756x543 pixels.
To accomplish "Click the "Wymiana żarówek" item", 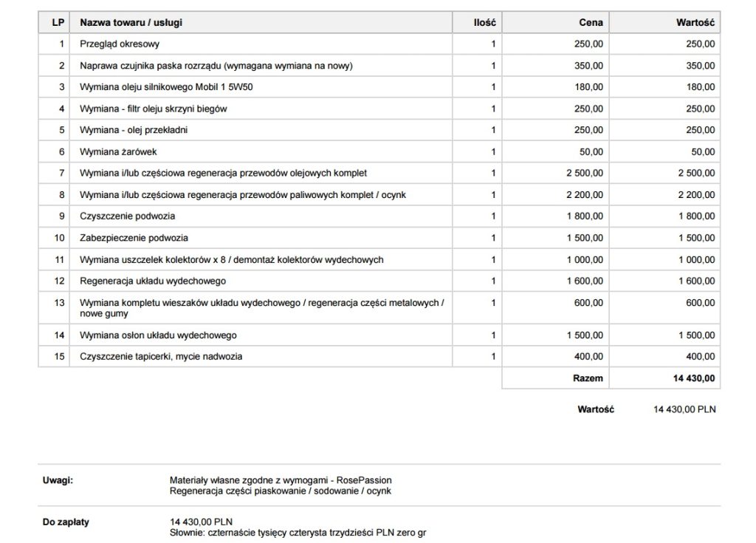I will coord(118,152).
